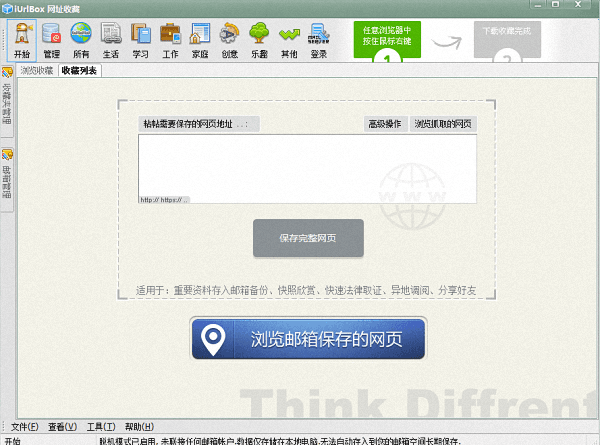Switch to the 浏览收藏 tab

click(37, 71)
